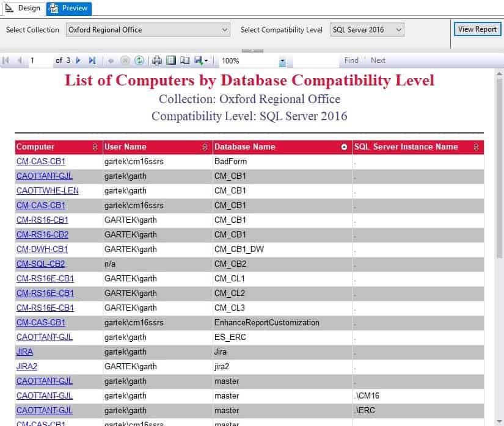Click the vertical scrollbar thumb
The height and width of the screenshot is (426, 504).
pos(499,167)
